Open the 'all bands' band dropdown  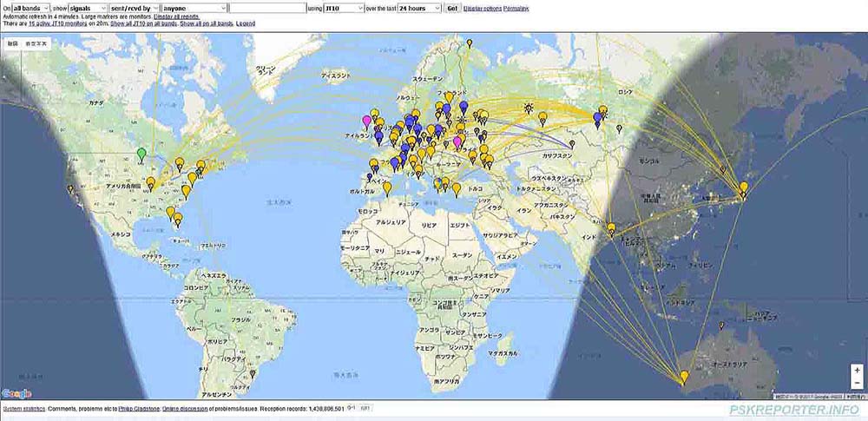pyautogui.click(x=30, y=8)
